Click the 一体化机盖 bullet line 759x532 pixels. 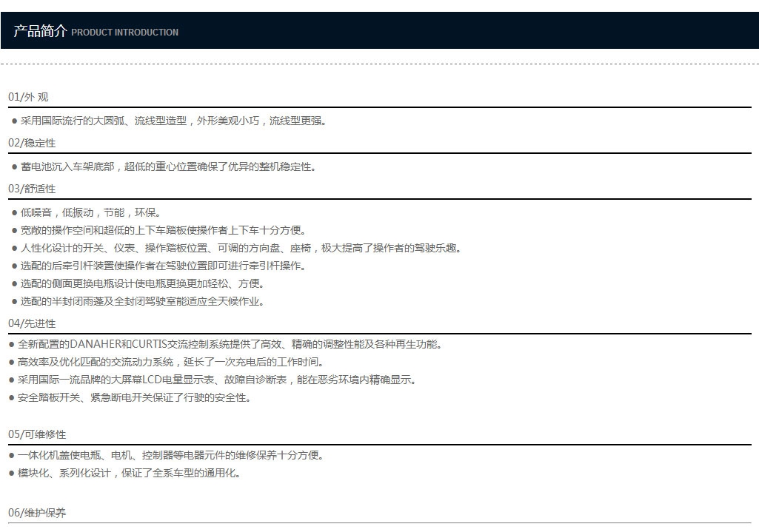click(166, 455)
